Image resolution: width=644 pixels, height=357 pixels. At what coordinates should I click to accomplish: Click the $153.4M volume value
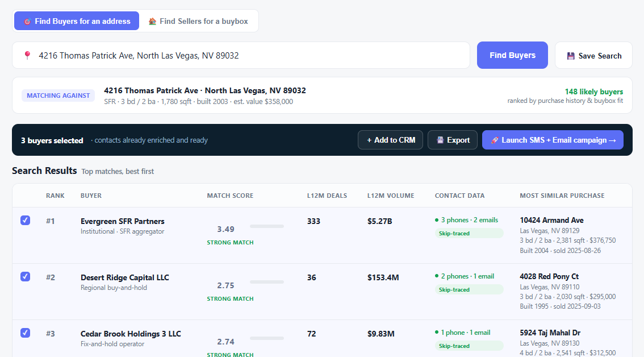tap(383, 277)
